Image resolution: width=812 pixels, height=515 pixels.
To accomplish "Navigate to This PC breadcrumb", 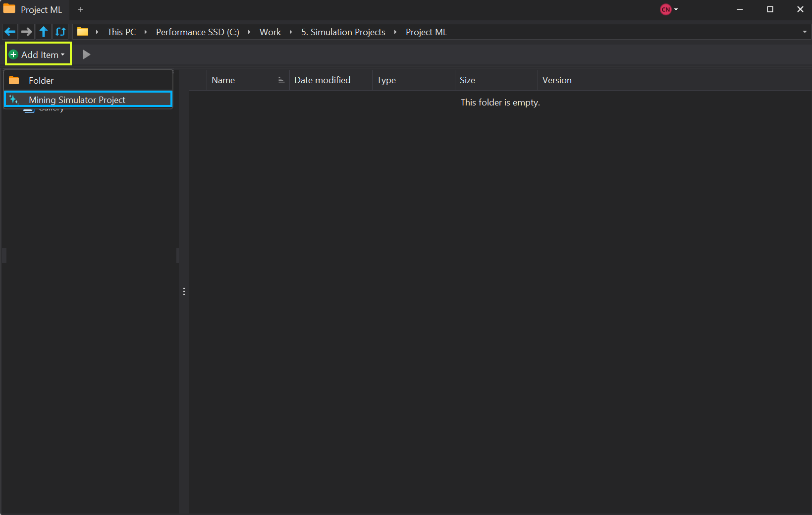I will point(121,32).
